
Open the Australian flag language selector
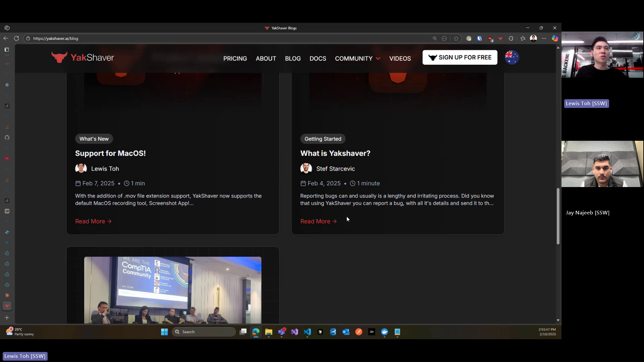512,57
